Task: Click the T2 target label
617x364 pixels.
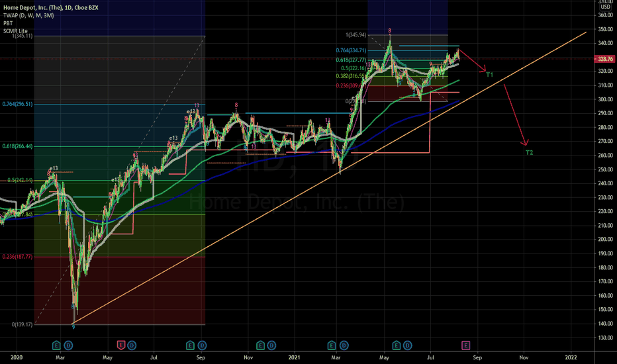Action: 529,152
